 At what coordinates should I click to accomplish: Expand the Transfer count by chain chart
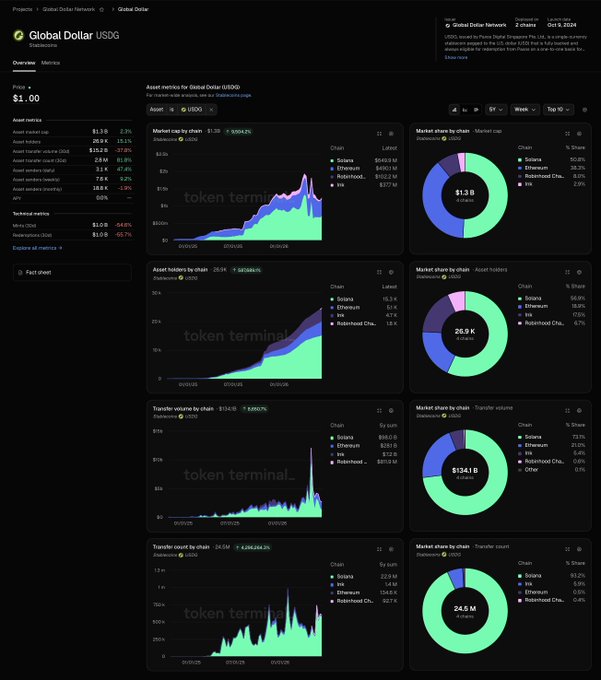point(379,549)
